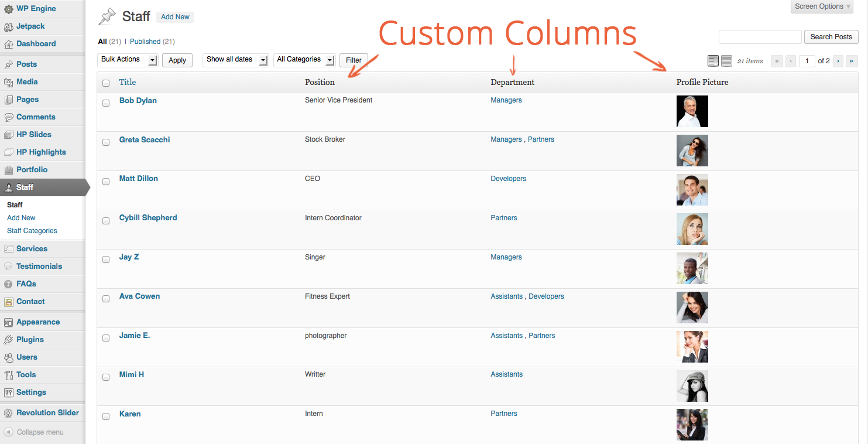
Task: Click Bob Dylan's profile picture thumbnail
Action: (692, 111)
